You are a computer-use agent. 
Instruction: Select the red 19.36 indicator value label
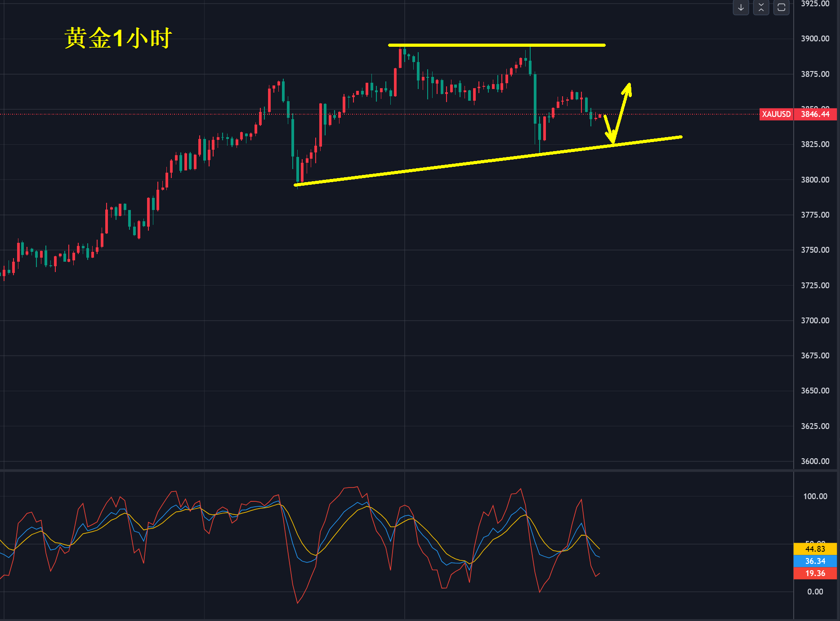tap(815, 573)
